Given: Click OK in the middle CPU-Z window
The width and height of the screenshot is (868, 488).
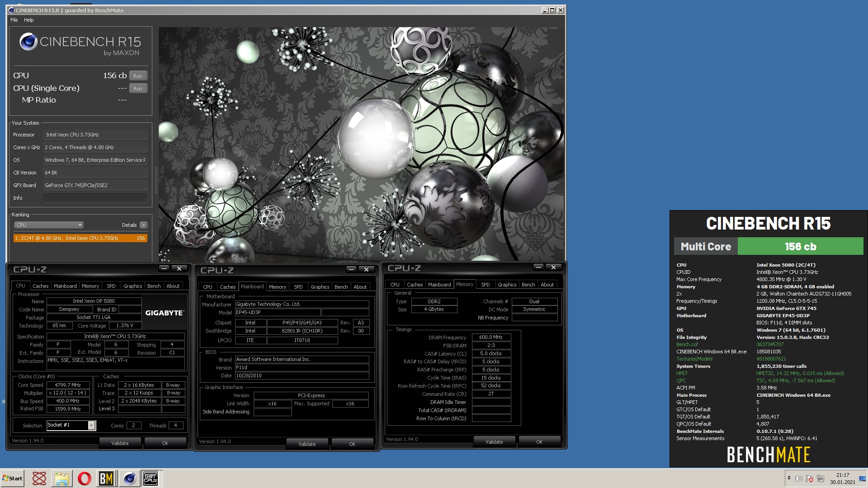Looking at the screenshot, I should [x=352, y=444].
